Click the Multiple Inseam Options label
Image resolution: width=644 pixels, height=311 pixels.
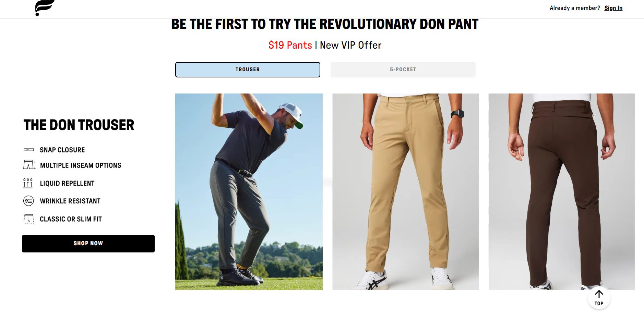click(81, 165)
